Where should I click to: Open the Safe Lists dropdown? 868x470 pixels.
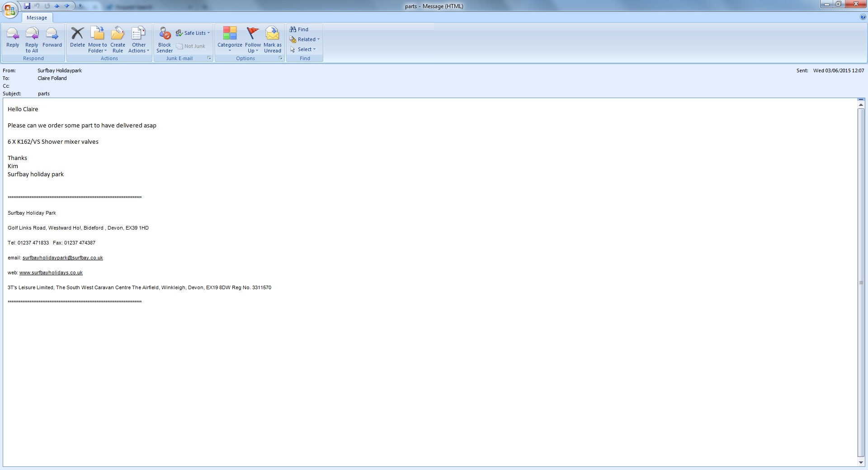tap(193, 33)
